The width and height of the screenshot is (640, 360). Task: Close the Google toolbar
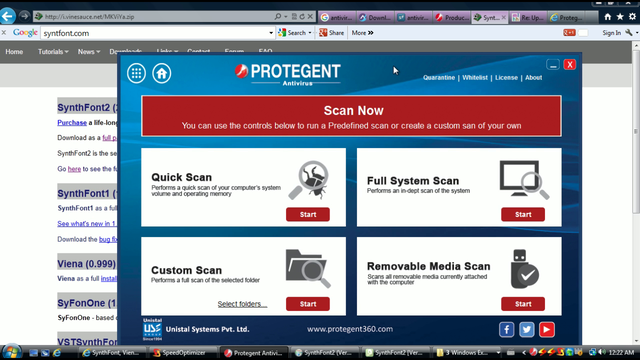click(x=4, y=33)
